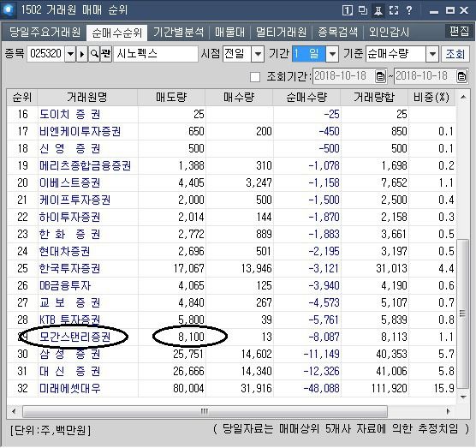Click the magnifier stock search icon
Screen dimensions: 476x448
pos(94,54)
